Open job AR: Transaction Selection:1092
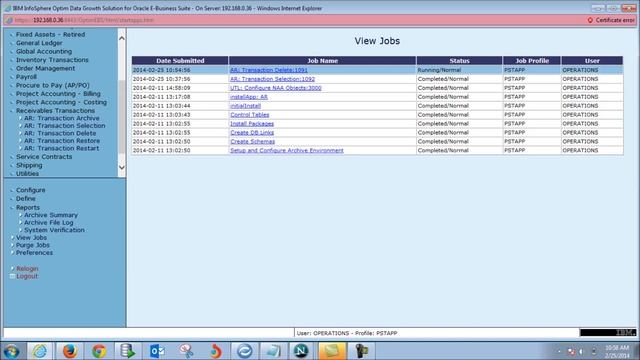The height and width of the screenshot is (360, 640). click(272, 79)
